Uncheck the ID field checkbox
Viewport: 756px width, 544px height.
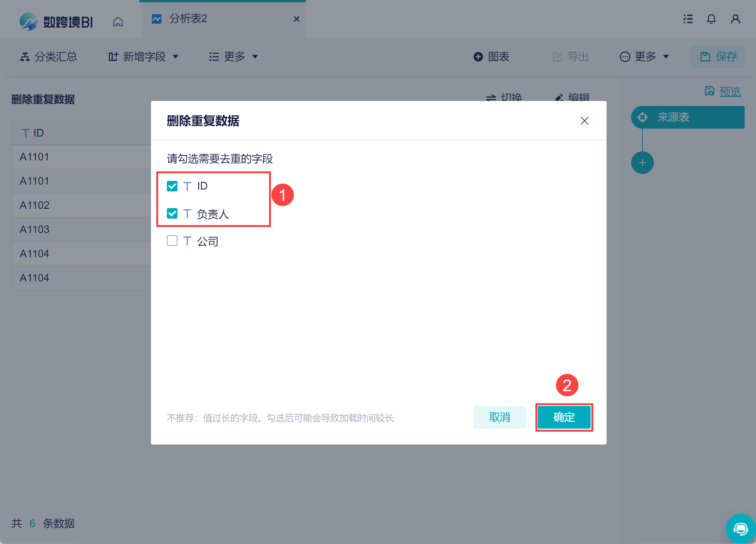pyautogui.click(x=172, y=186)
